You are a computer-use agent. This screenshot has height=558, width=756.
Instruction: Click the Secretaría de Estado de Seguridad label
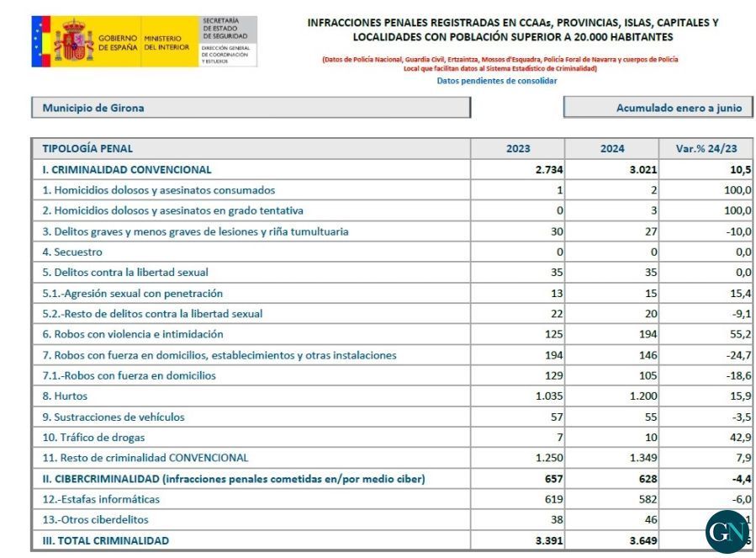(x=225, y=29)
